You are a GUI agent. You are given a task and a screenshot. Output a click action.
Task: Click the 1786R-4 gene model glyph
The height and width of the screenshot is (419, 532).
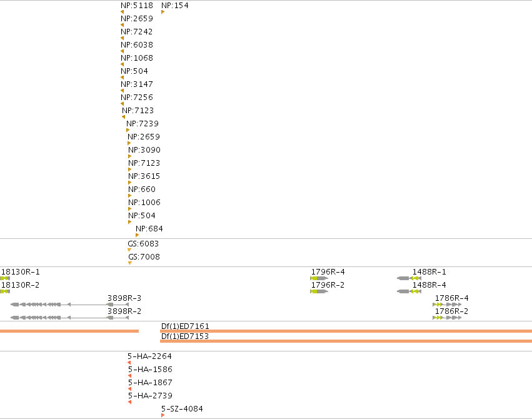point(447,305)
